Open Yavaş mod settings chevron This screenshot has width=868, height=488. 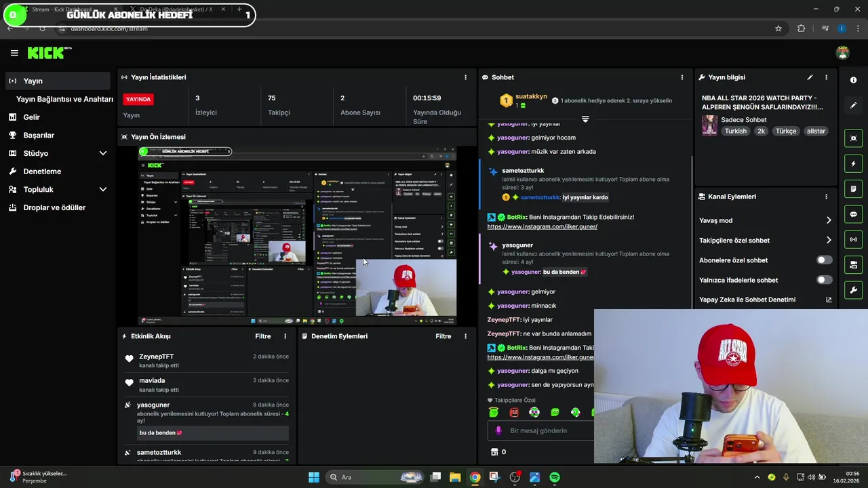(828, 220)
